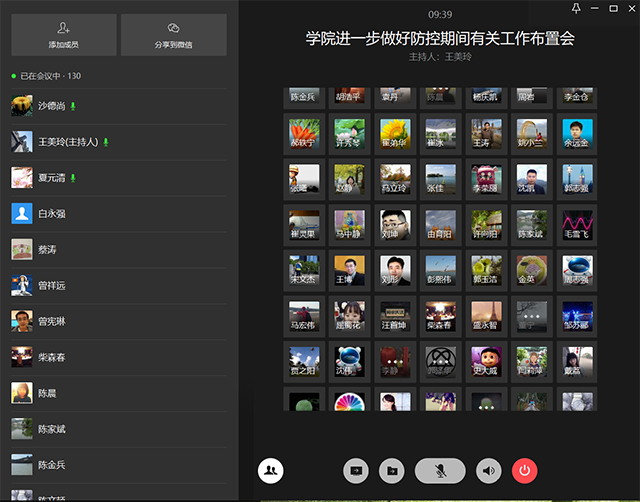Click 毛雪飞's video tile thumbnail
Screen dimensions: 640x502
point(578,224)
